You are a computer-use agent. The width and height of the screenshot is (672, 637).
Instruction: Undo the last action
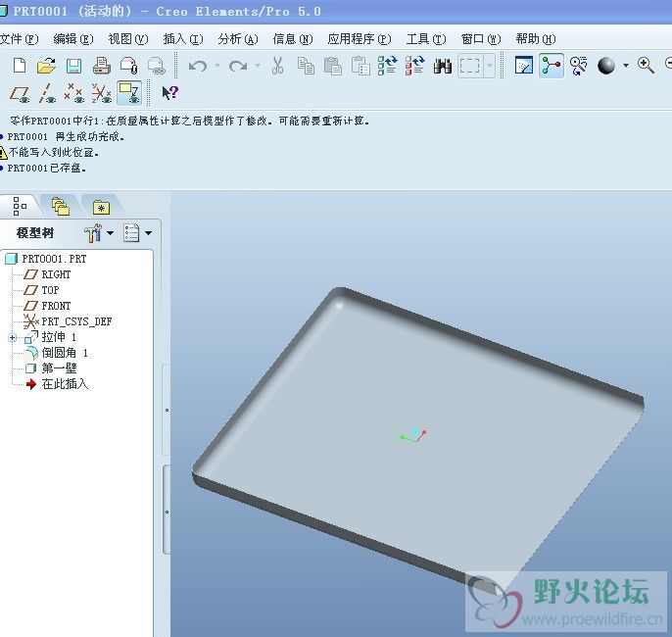198,66
